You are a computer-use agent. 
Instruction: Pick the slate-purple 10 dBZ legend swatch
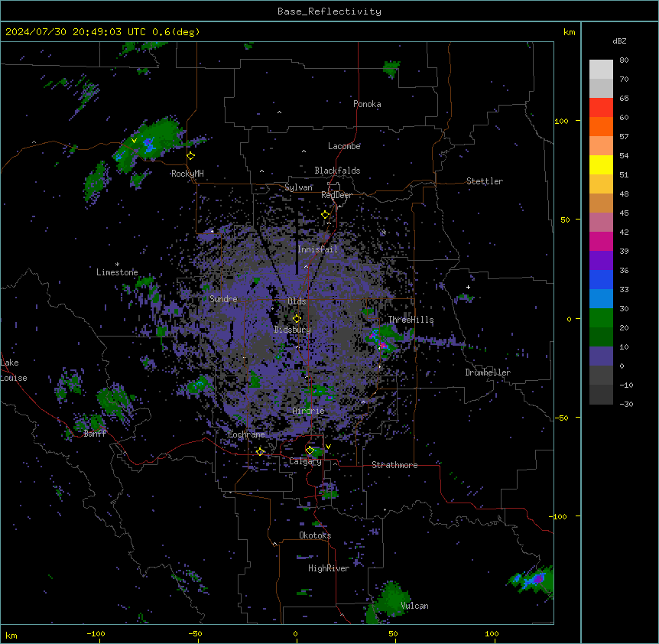pos(601,356)
